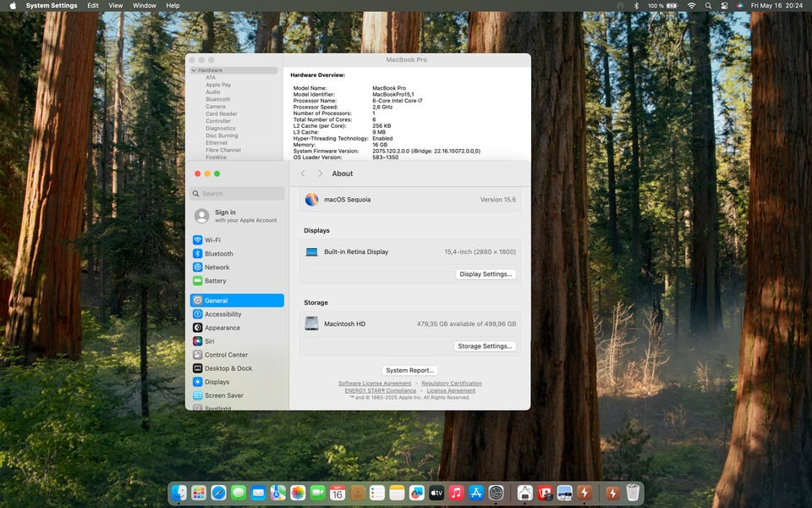Open Accessibility settings
The image size is (812, 508).
point(222,314)
